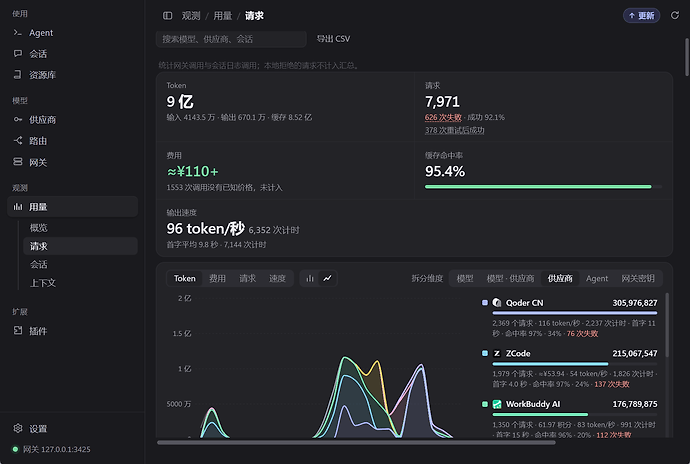Click provider list scrollbar in chart card
Screen dimensions: 690x464
click(x=667, y=325)
